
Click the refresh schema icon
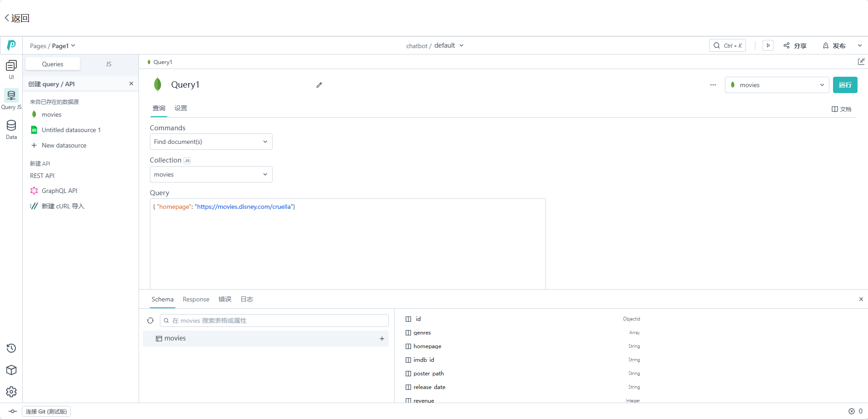click(x=150, y=320)
